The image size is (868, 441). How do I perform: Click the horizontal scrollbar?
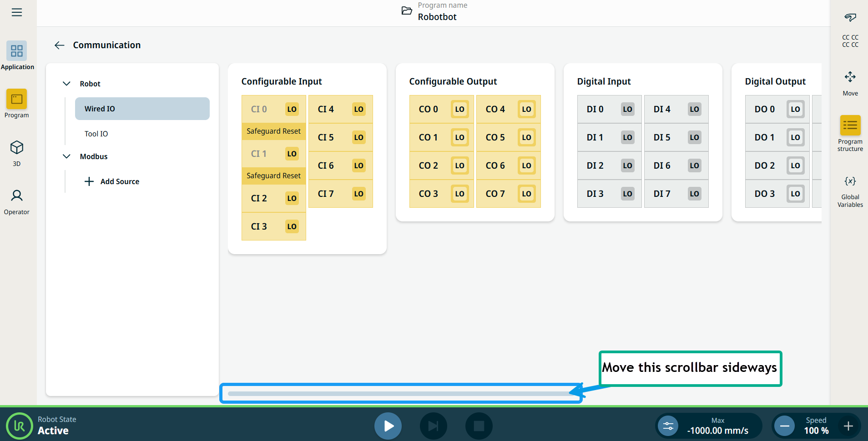[x=400, y=394]
